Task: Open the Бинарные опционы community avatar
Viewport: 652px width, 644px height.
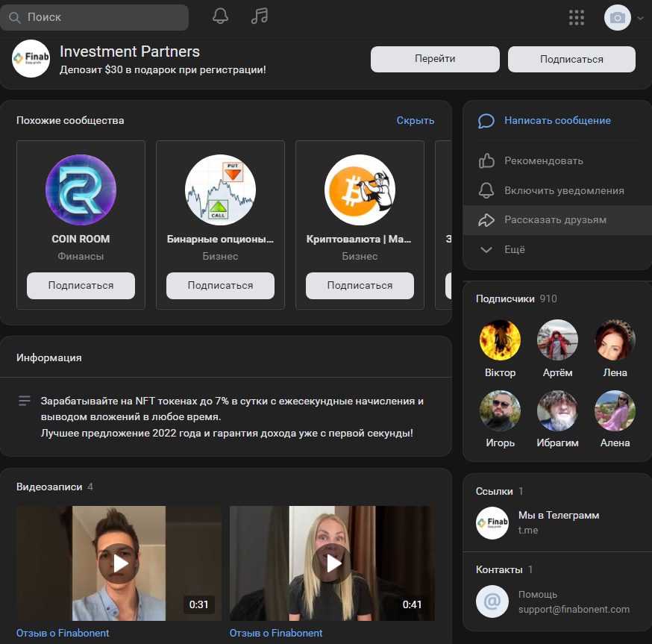Action: [220, 190]
